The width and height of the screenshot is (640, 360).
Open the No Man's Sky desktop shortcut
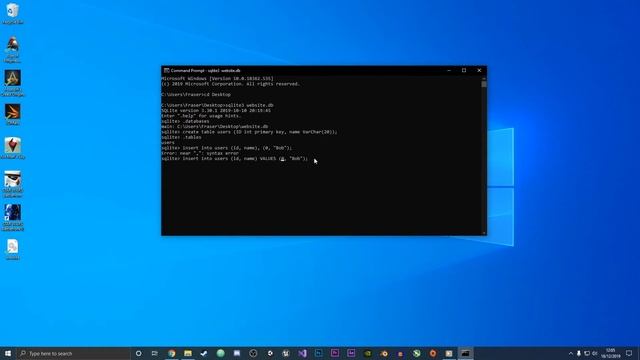(13, 148)
